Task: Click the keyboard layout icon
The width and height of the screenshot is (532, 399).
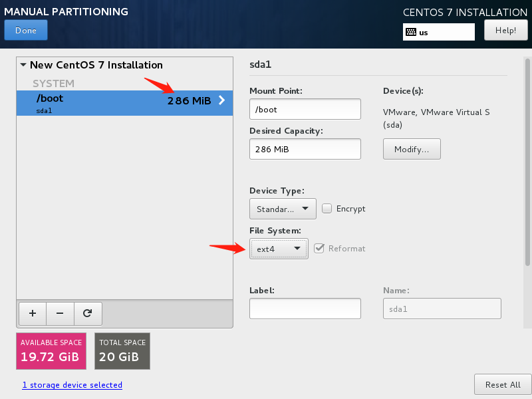Action: pyautogui.click(x=411, y=32)
